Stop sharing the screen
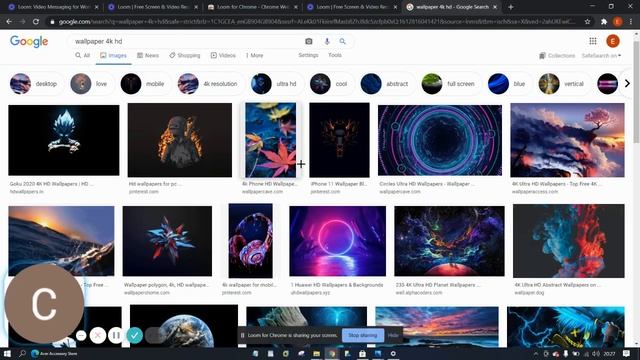 point(363,335)
